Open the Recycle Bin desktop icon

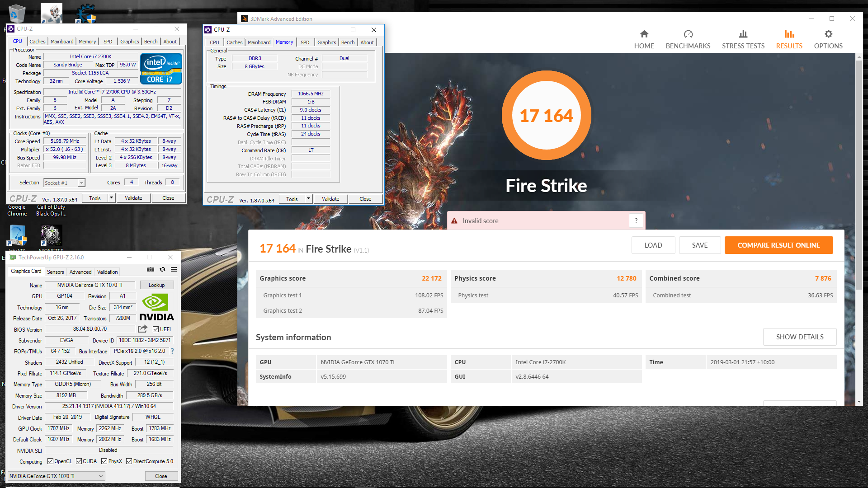tap(17, 13)
